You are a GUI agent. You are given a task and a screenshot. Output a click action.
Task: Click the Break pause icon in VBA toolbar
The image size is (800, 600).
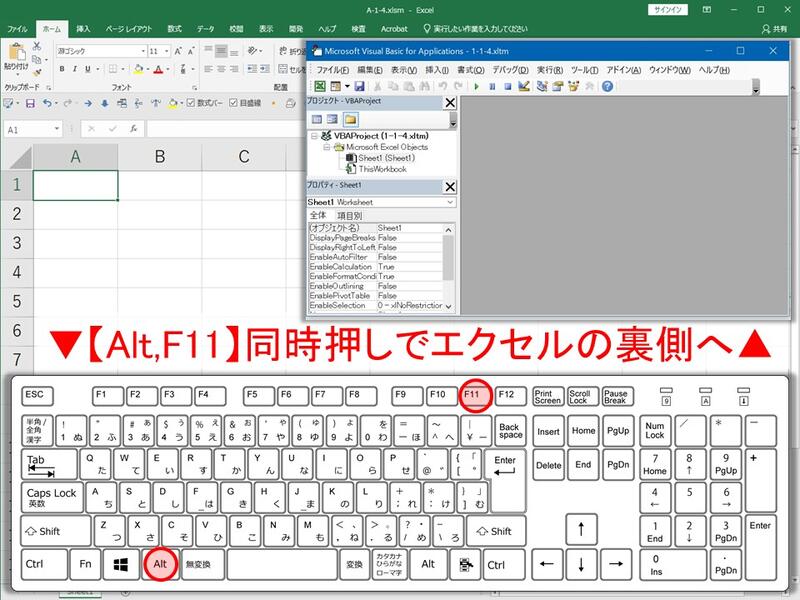(492, 87)
